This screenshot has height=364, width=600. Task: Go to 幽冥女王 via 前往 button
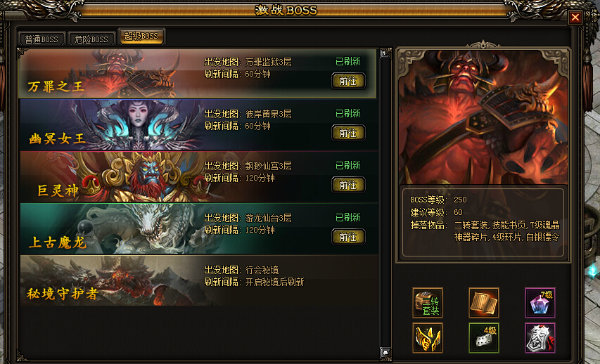(x=348, y=133)
